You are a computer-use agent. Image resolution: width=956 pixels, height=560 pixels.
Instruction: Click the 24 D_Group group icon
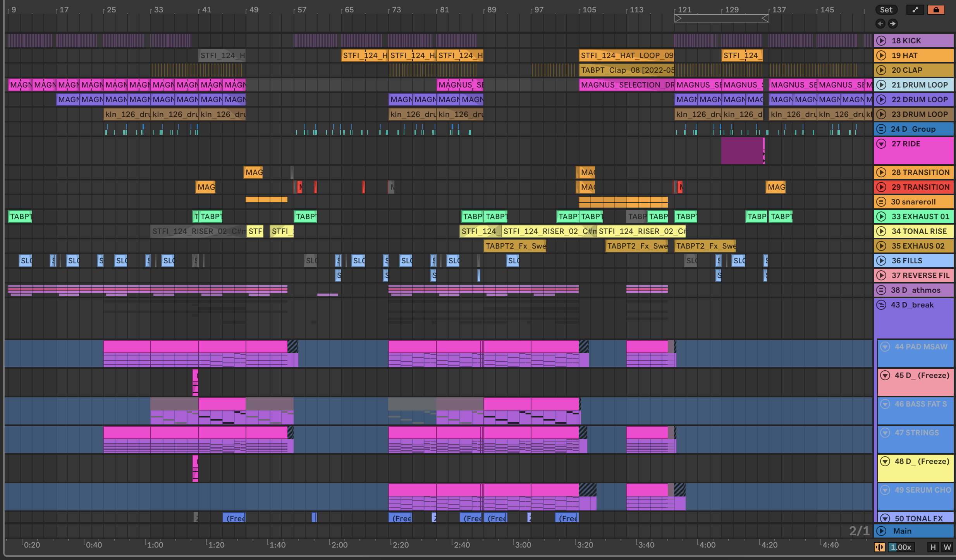click(881, 129)
